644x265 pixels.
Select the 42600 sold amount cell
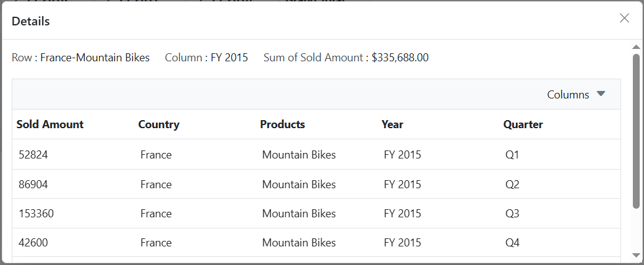[x=33, y=243]
